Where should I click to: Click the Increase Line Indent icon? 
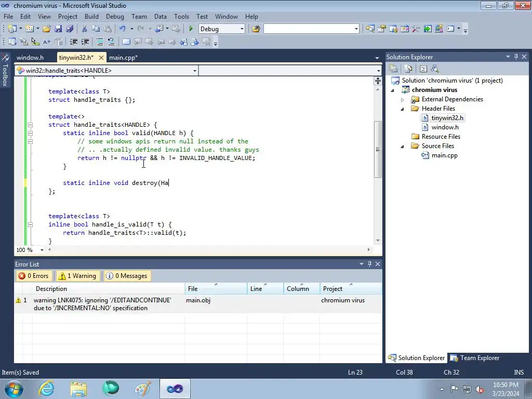pyautogui.click(x=85, y=42)
